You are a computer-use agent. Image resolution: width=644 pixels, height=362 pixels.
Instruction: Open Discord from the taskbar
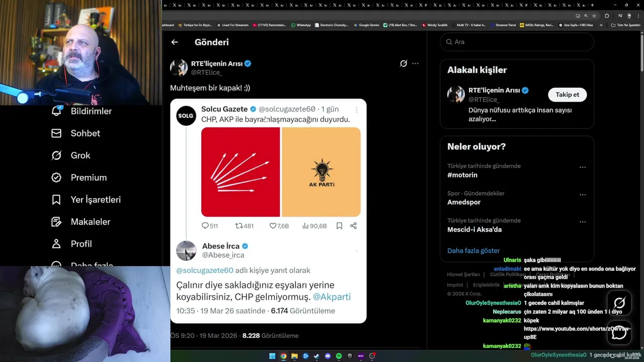pyautogui.click(x=328, y=356)
